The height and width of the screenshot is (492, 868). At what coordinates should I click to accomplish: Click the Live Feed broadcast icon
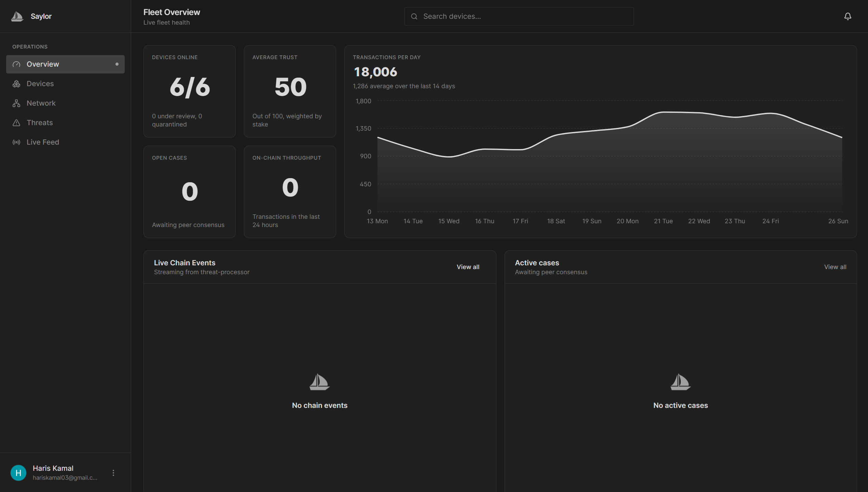[x=16, y=142]
